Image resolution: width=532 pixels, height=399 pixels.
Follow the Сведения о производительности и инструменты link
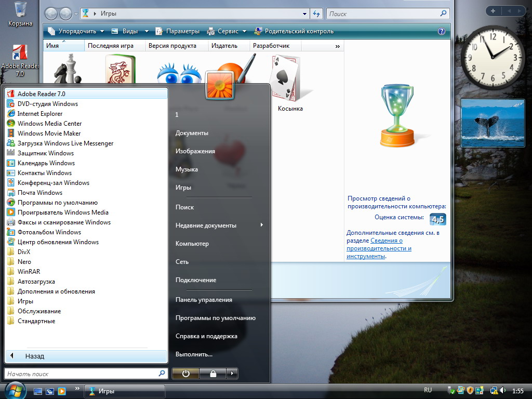pos(379,248)
